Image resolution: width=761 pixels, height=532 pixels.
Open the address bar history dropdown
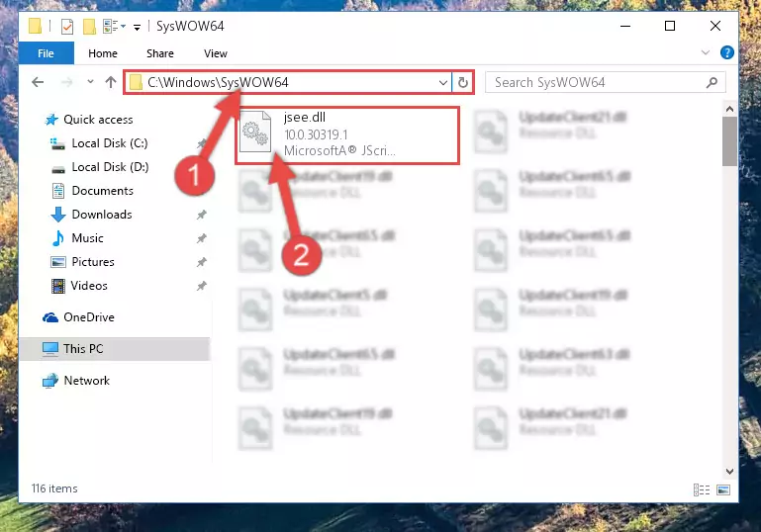(442, 83)
